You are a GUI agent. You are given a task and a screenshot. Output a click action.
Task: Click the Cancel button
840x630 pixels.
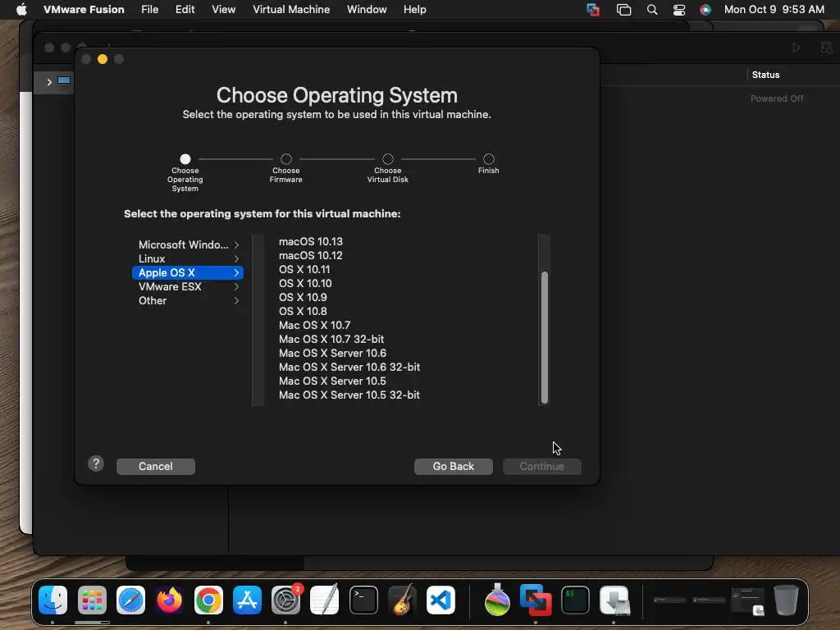point(156,467)
